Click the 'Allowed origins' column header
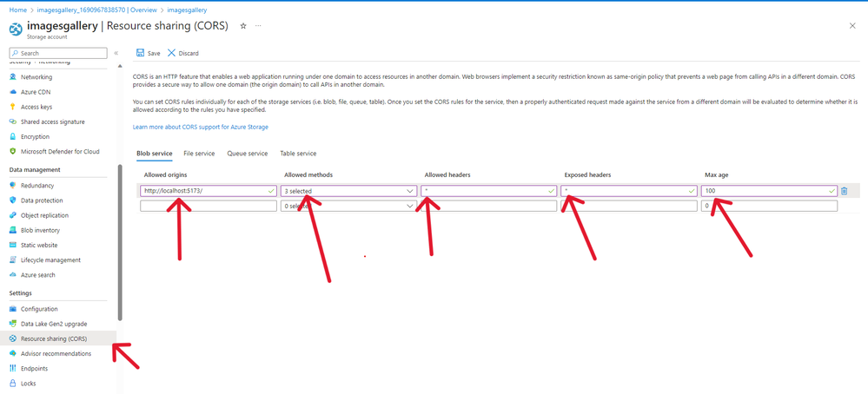Screen dimensions: 868x394 (164, 174)
